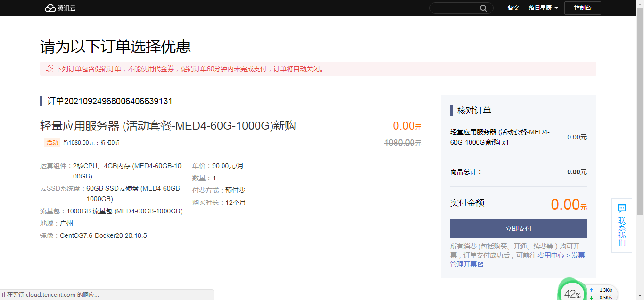Click the external link icon after 管理开票
Viewport: 644px width, 300px height.
pos(480,264)
